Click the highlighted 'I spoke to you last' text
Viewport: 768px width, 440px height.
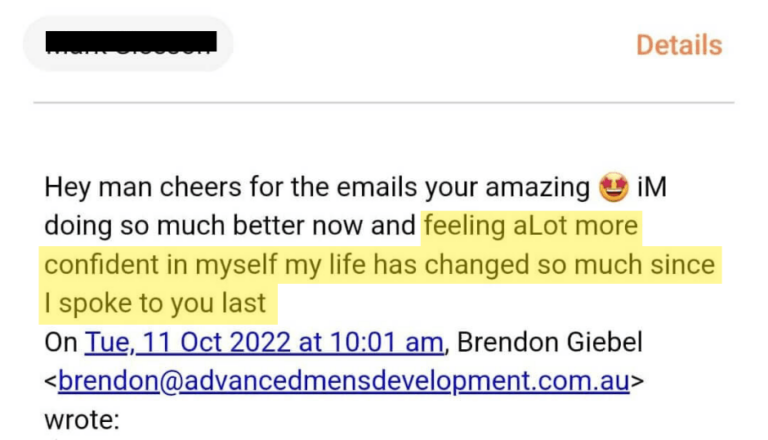pos(155,303)
